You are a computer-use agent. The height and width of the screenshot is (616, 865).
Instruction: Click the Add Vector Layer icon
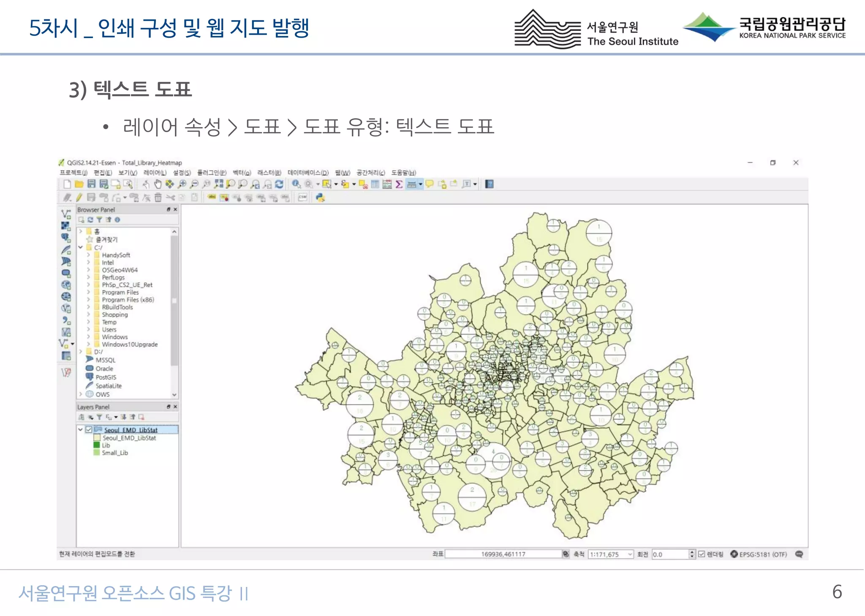(66, 214)
